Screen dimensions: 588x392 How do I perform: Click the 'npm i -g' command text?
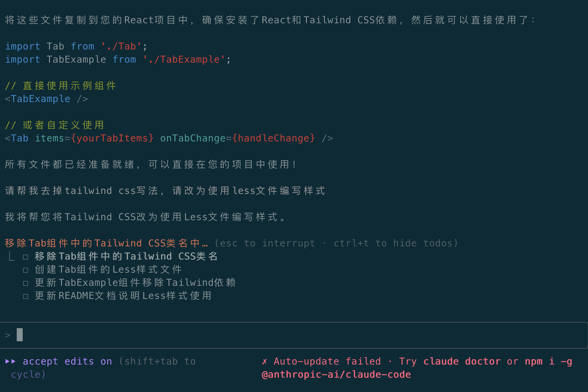(x=548, y=361)
